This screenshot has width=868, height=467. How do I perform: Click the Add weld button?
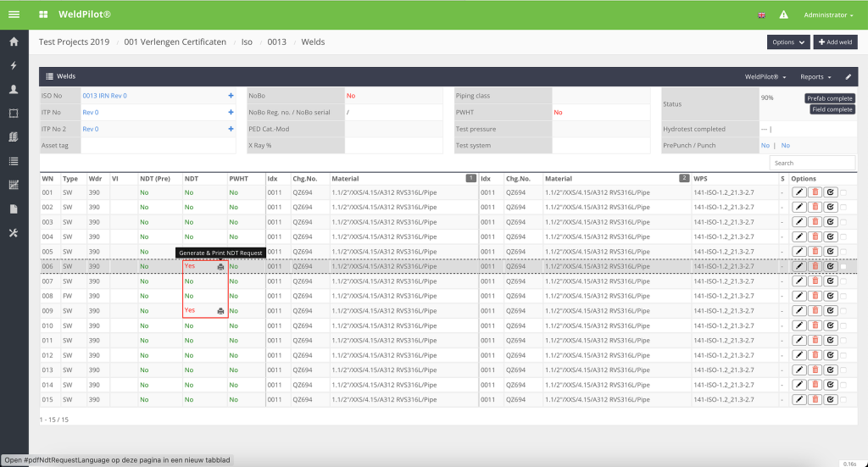[835, 42]
